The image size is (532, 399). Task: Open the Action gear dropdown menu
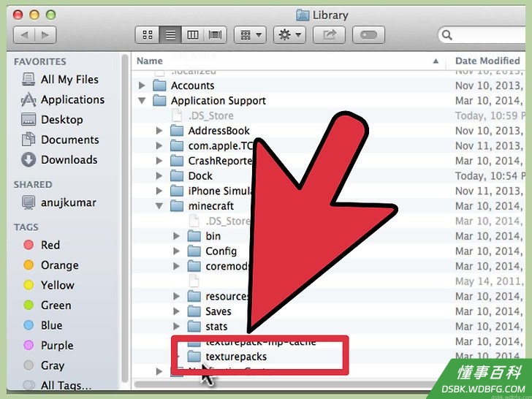(x=289, y=34)
